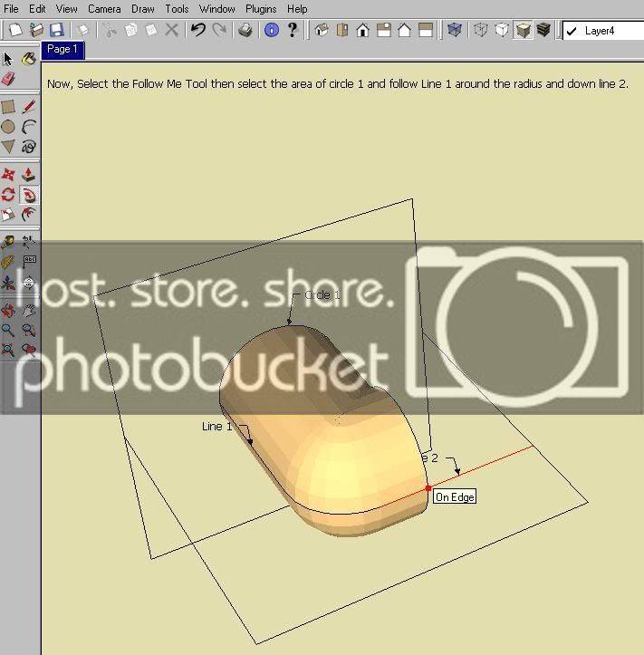Click the Redo arrow icon
The height and width of the screenshot is (655, 644).
[x=219, y=30]
